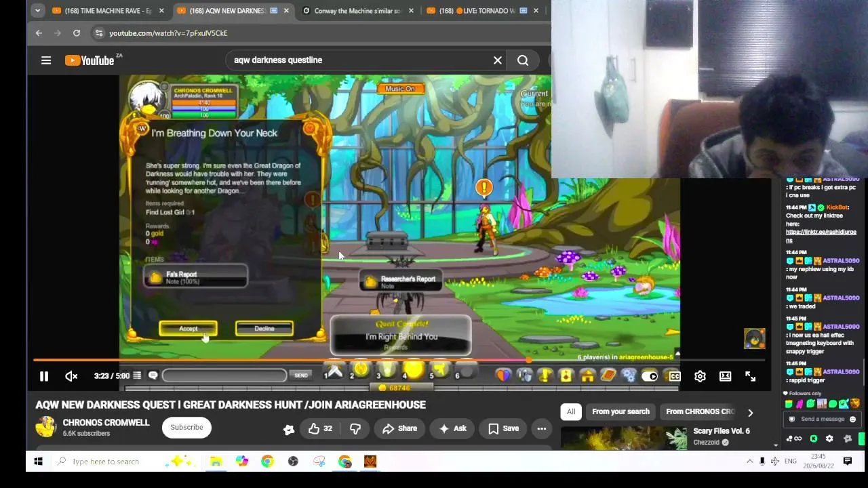Toggle closed captions on the video
868x488 pixels.
[x=675, y=376]
